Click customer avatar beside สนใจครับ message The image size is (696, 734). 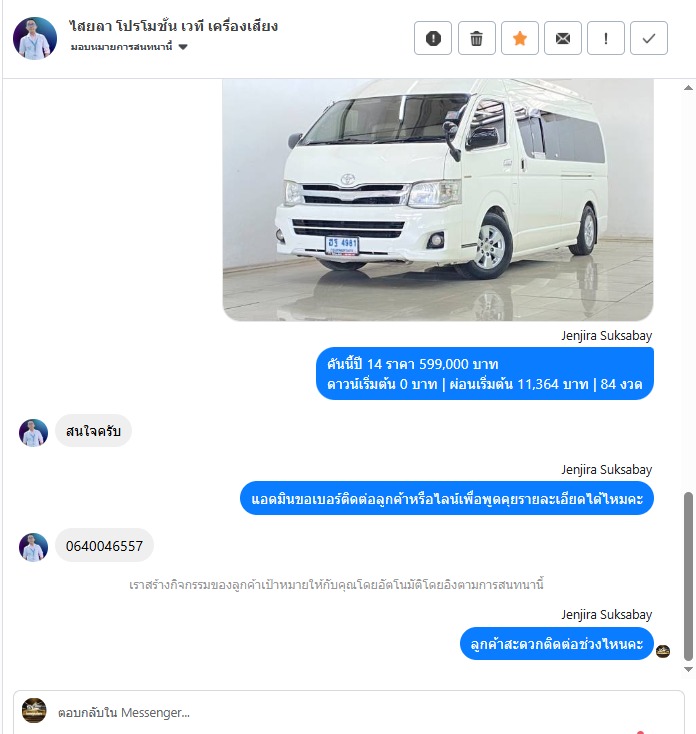33,433
